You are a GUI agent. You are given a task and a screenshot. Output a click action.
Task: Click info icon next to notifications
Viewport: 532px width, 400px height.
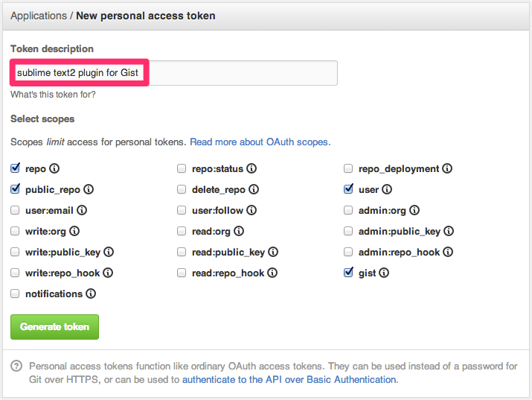tap(91, 294)
